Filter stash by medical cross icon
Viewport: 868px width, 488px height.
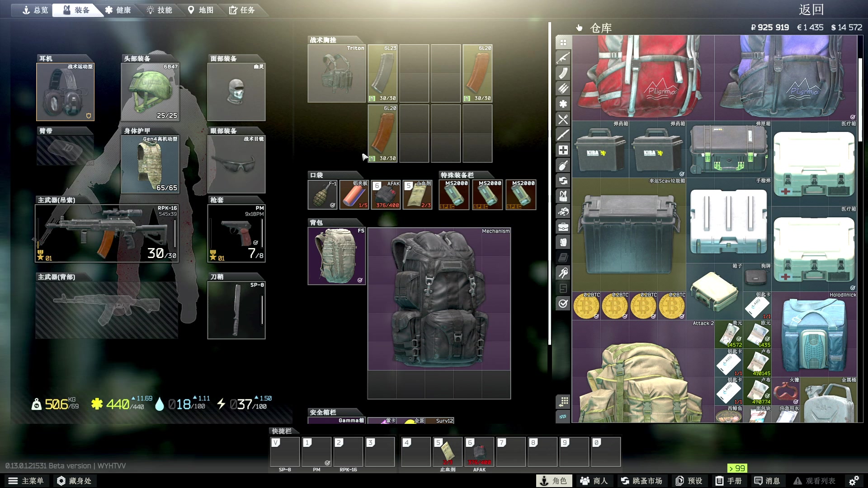(x=563, y=150)
